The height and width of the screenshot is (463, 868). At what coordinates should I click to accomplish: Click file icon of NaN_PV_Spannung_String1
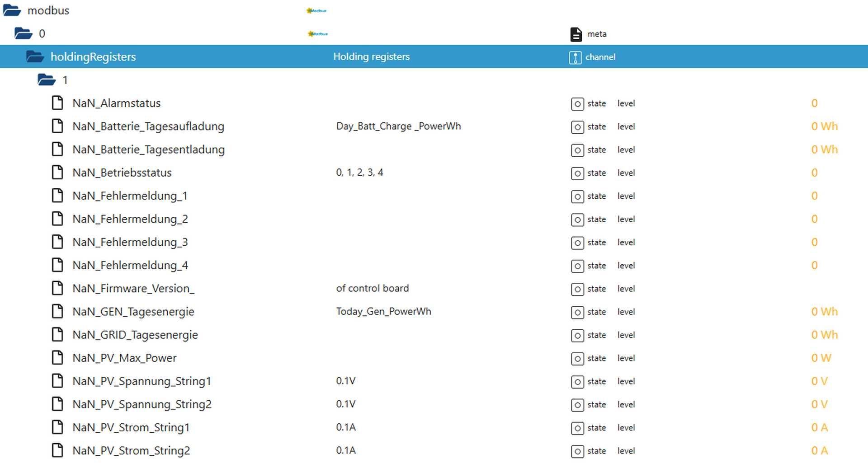(57, 381)
